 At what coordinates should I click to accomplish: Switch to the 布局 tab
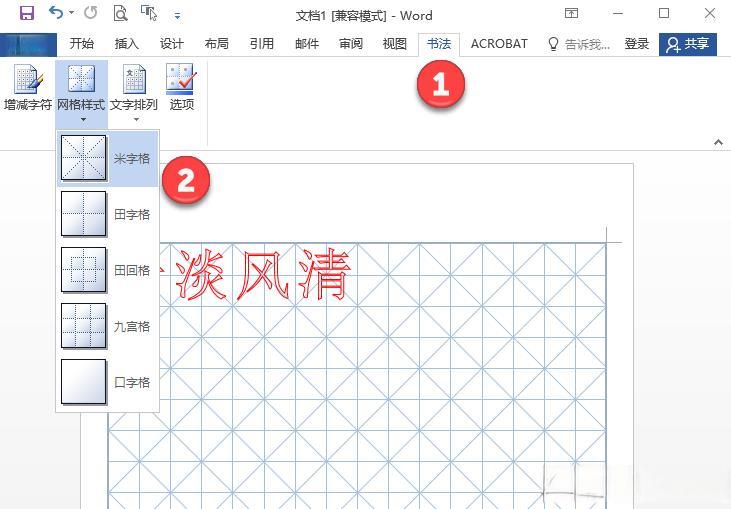(216, 44)
